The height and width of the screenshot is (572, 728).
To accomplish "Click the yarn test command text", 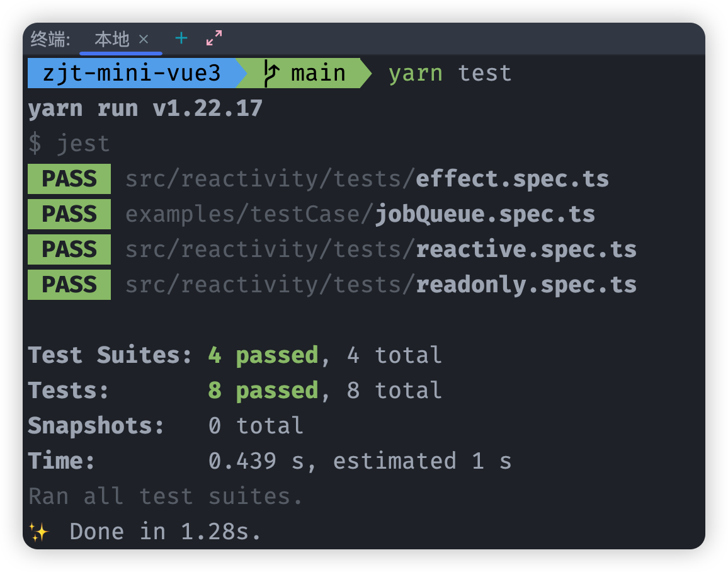I will pyautogui.click(x=450, y=73).
